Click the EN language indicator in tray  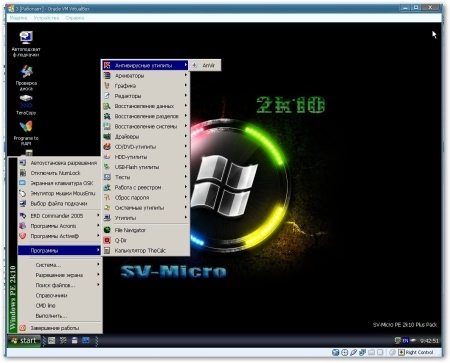(405, 341)
